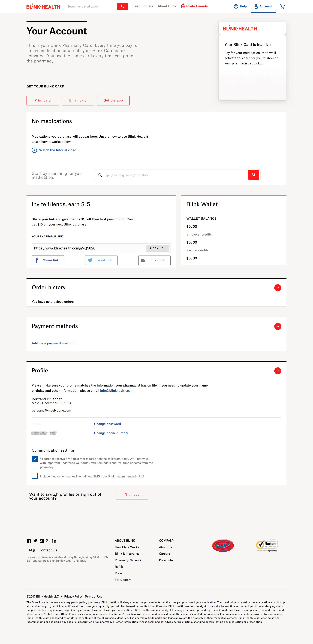This screenshot has width=313, height=644.
Task: Open About Us footer link
Action: 165,547
